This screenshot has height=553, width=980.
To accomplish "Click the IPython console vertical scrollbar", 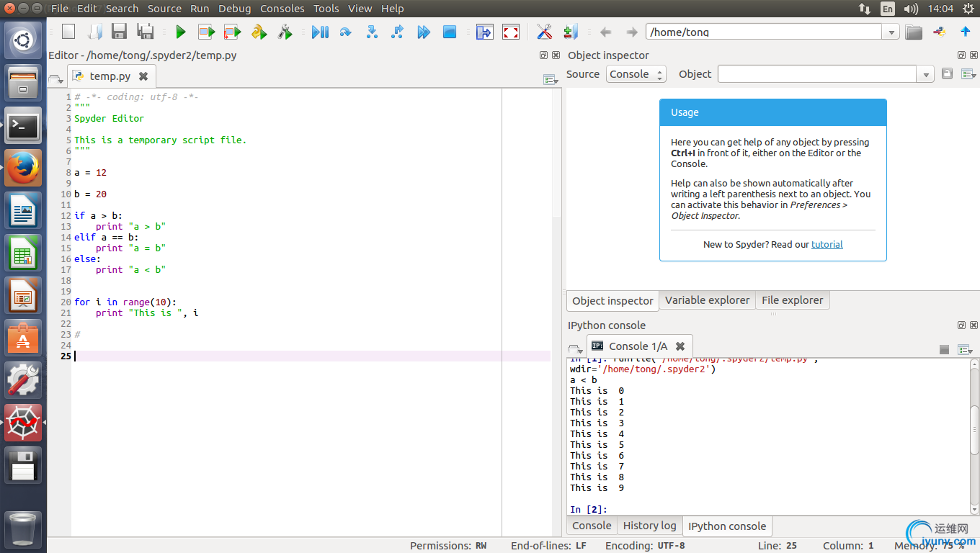I will pyautogui.click(x=975, y=437).
